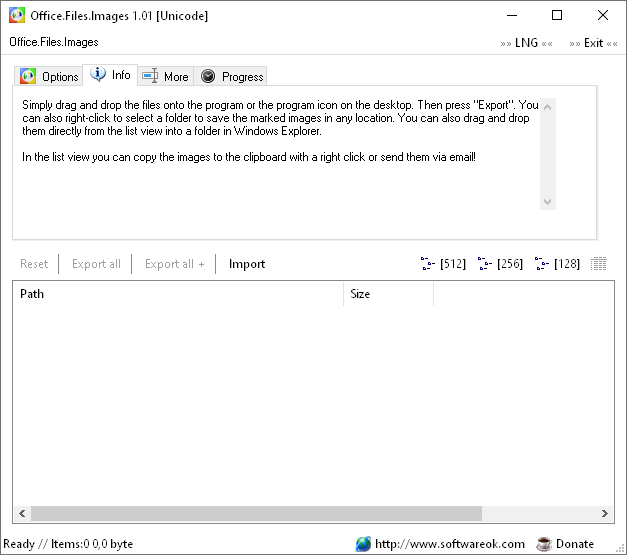Screen dimensions: 627x555
Task: Click the coffee cup Donate icon
Action: (544, 544)
